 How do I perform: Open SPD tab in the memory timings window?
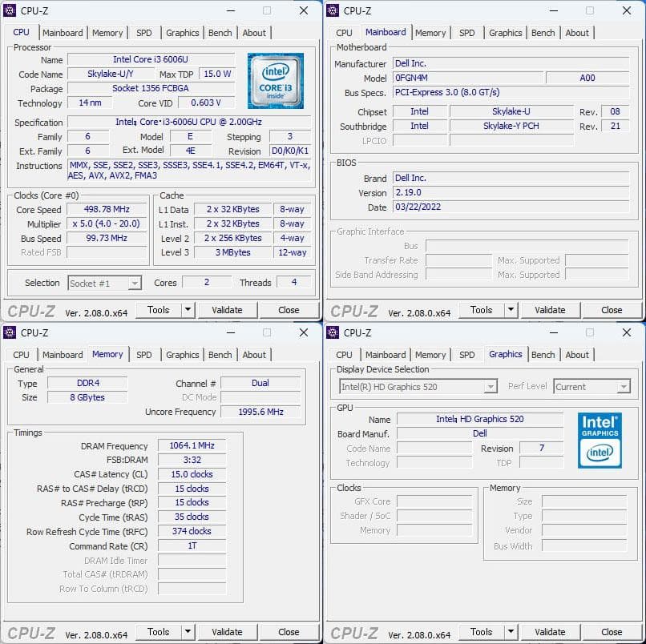144,355
